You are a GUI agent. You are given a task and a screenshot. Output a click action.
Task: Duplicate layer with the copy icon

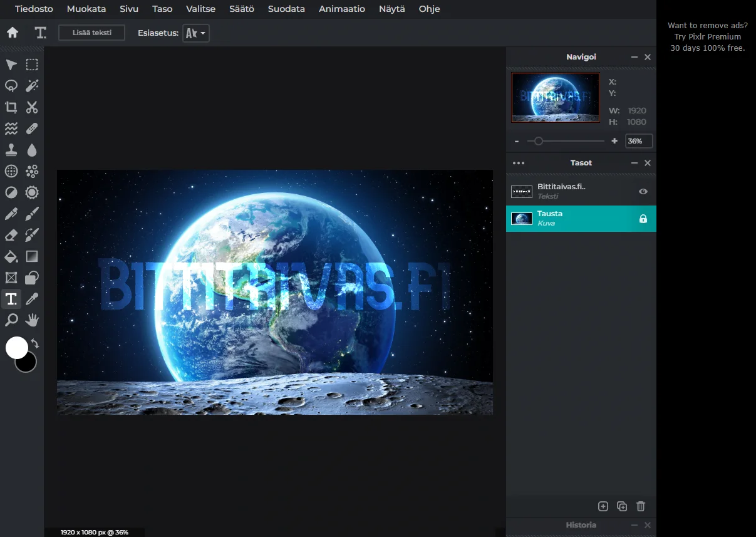tap(622, 506)
